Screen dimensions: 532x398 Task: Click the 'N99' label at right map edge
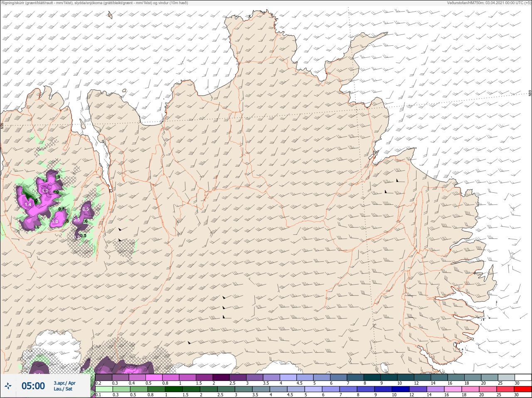point(530,93)
